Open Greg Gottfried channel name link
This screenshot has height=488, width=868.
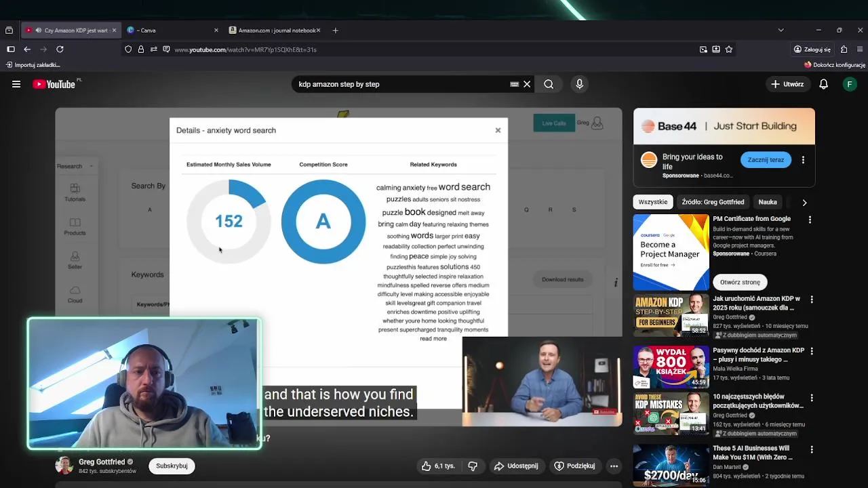pyautogui.click(x=101, y=462)
